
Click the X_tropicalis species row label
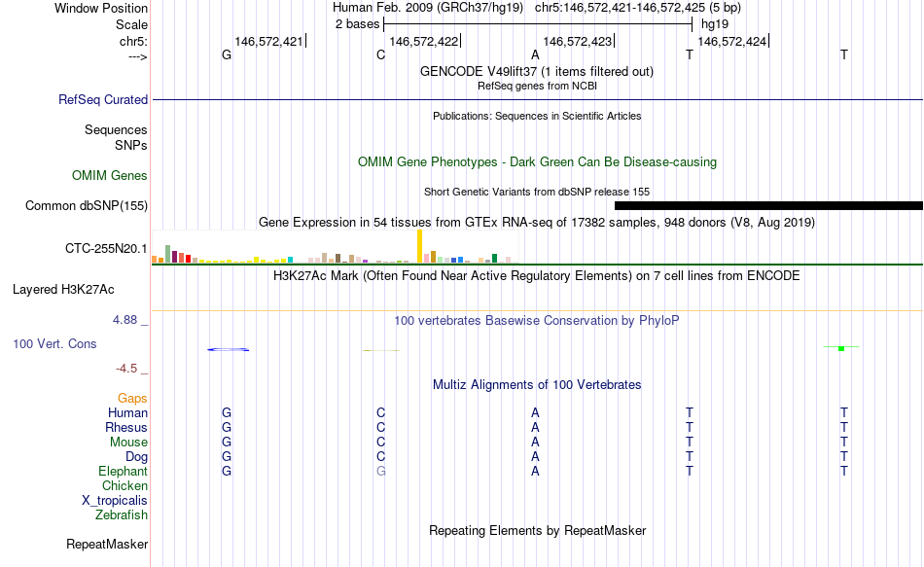115,501
